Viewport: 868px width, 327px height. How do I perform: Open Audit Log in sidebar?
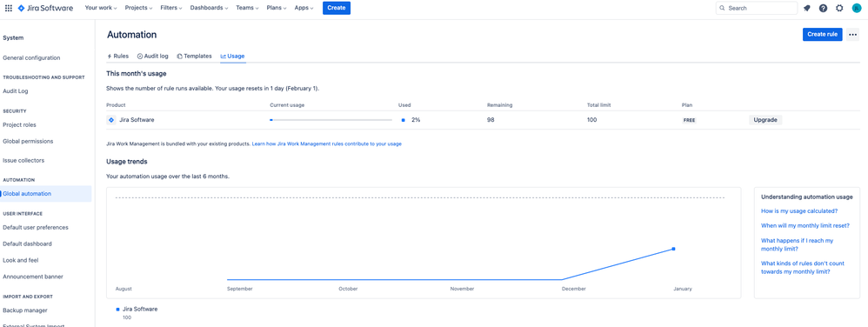tap(16, 90)
